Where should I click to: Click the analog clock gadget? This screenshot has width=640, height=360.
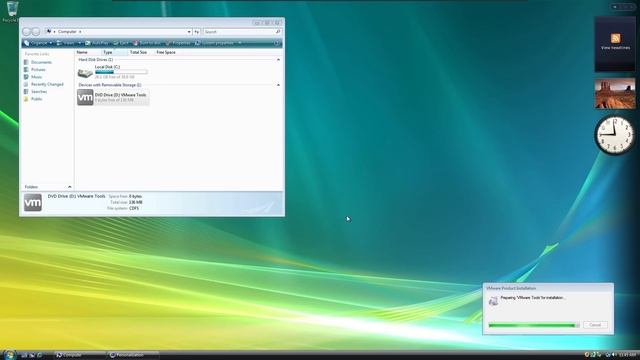[x=614, y=135]
